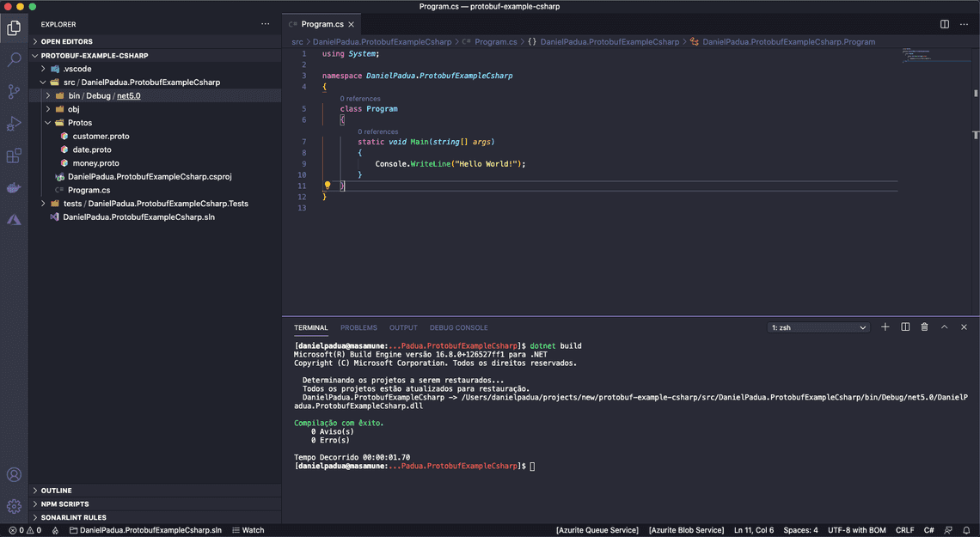Open the Source Control view
Viewport: 980px width, 537px height.
[x=14, y=91]
